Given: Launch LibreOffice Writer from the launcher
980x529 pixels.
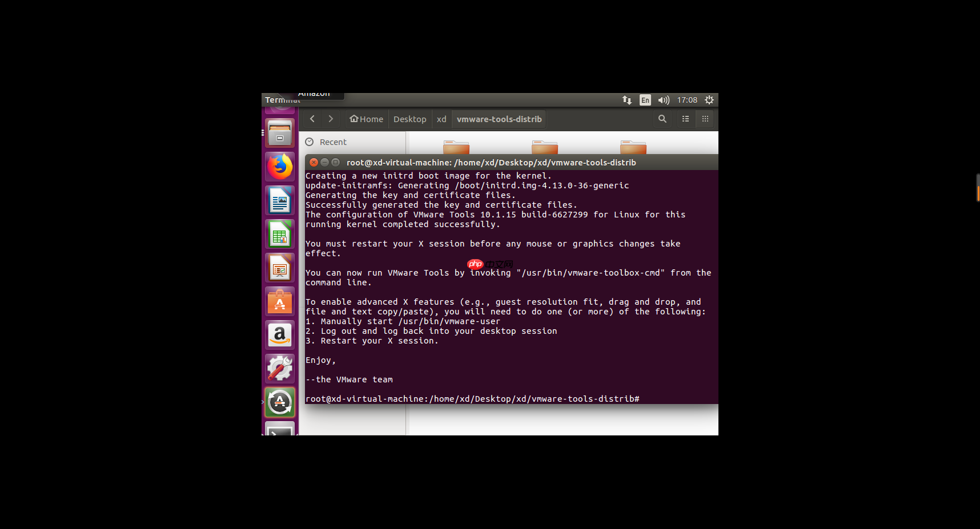Looking at the screenshot, I should (279, 200).
